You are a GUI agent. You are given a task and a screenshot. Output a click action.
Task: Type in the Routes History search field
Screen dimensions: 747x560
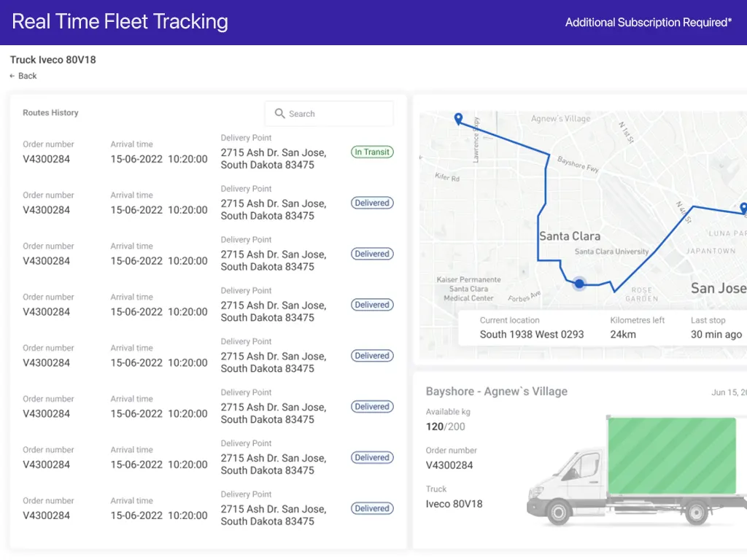[337, 114]
